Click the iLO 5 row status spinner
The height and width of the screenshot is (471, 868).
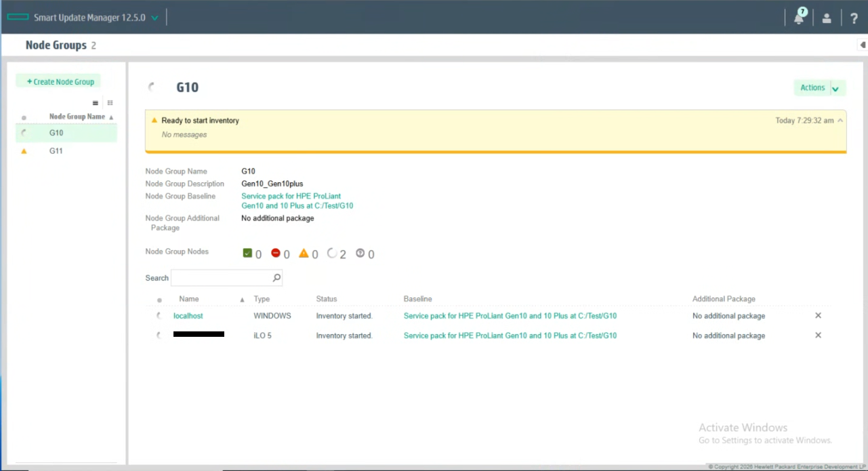click(x=159, y=335)
